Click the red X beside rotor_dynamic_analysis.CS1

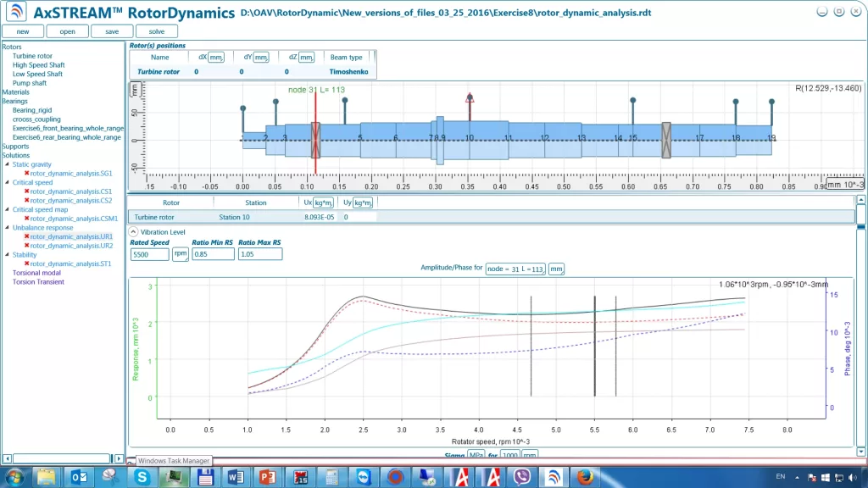26,191
